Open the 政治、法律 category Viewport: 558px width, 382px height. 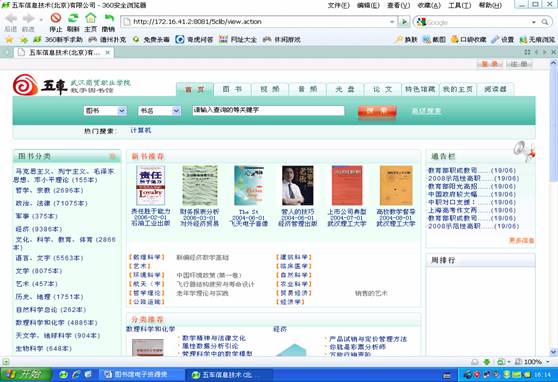point(52,203)
